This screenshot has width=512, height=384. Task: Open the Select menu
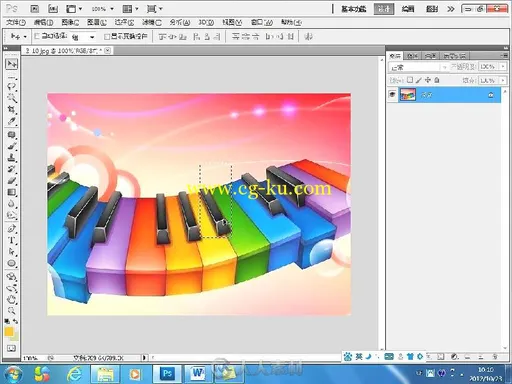coord(124,22)
